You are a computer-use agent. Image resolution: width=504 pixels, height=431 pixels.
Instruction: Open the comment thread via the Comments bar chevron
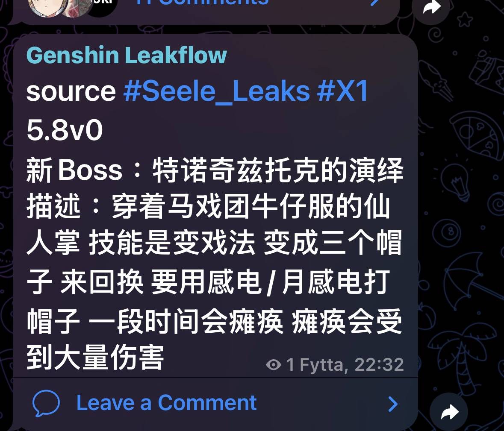pyautogui.click(x=375, y=3)
